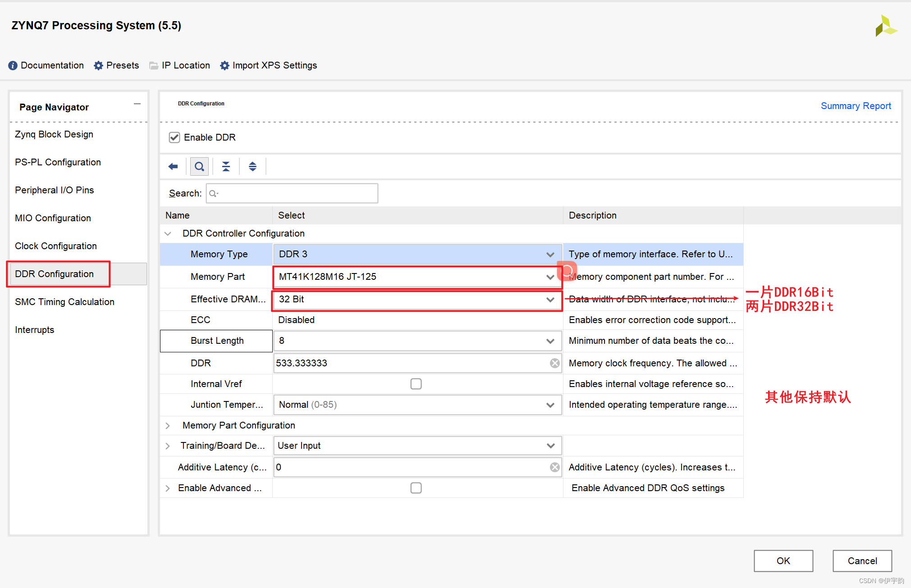Image resolution: width=911 pixels, height=588 pixels.
Task: Clear the DDR frequency value icon
Action: [555, 363]
